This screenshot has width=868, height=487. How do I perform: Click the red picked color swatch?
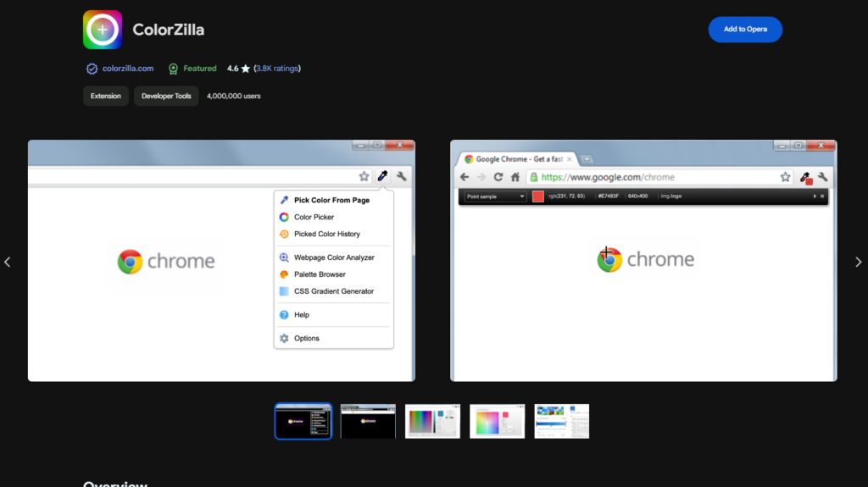(538, 196)
